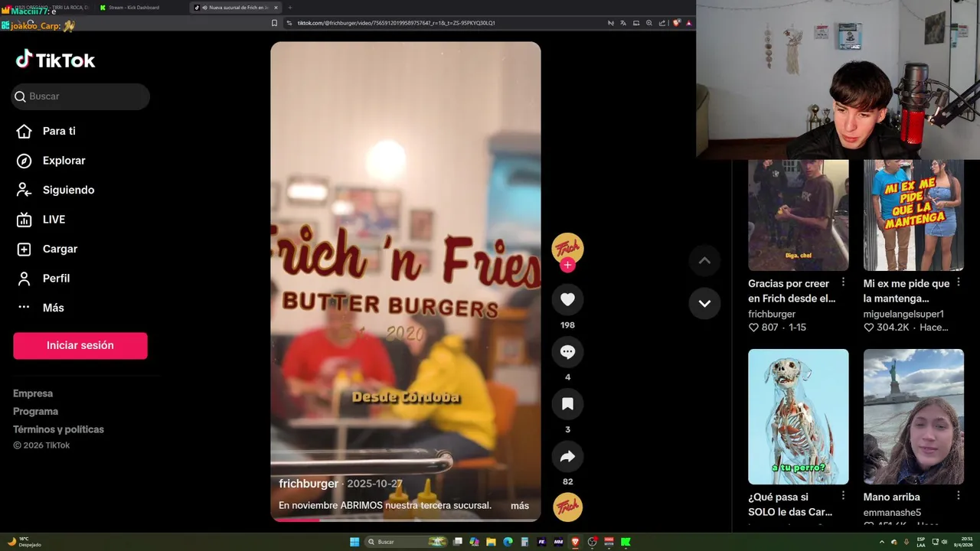
Task: Open the weather widget in taskbar
Action: 24,542
